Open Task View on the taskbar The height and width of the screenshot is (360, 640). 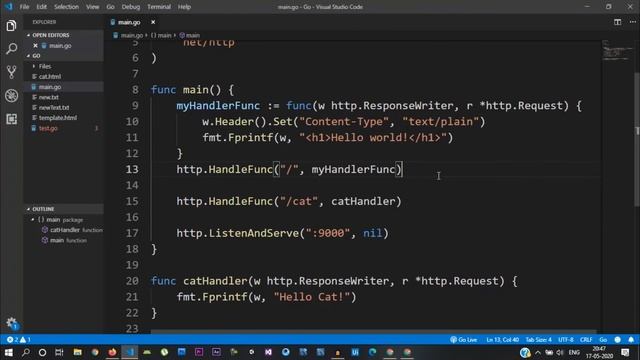click(59, 352)
